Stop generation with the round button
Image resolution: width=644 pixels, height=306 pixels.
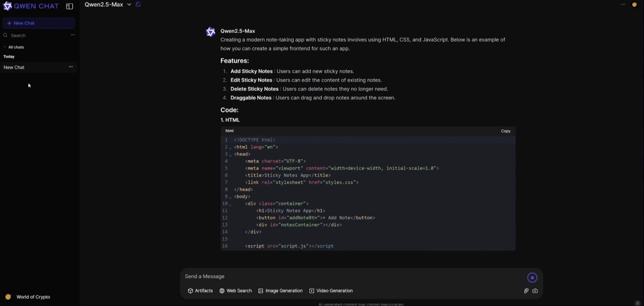pos(532,278)
